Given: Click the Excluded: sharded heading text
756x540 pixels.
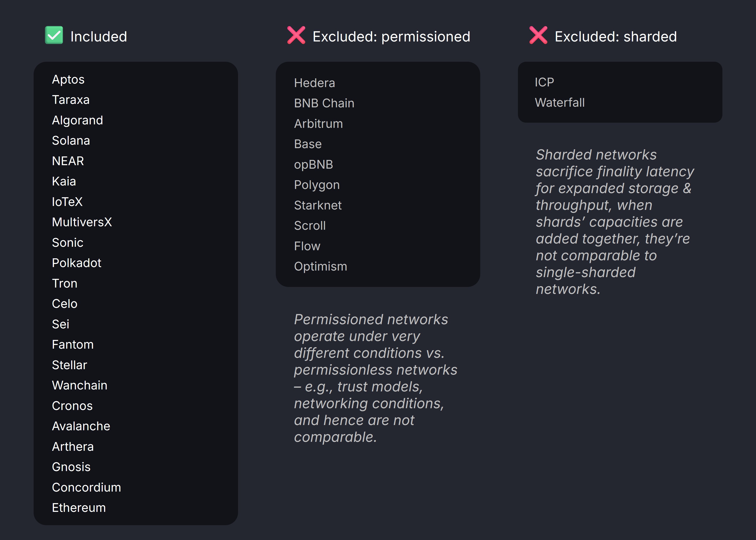Looking at the screenshot, I should pos(615,37).
